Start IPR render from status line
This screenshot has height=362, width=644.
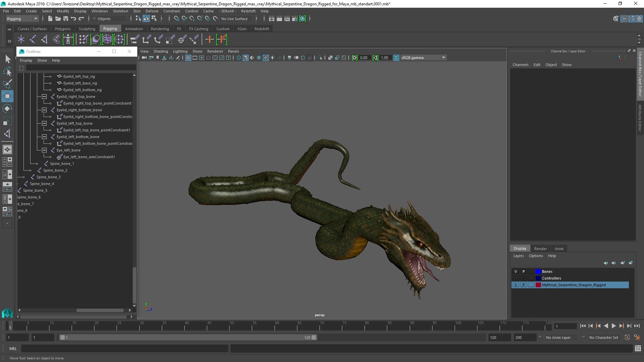[x=287, y=19]
